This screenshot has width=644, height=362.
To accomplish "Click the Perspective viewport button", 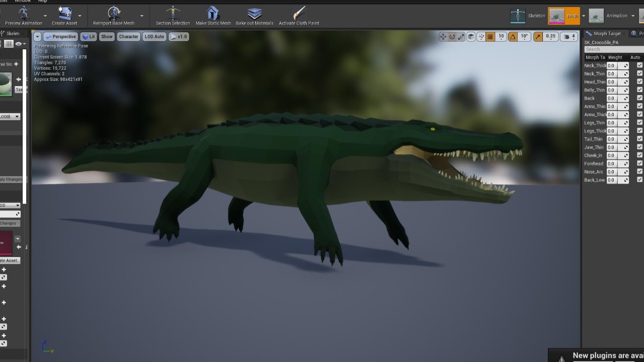I will (60, 37).
